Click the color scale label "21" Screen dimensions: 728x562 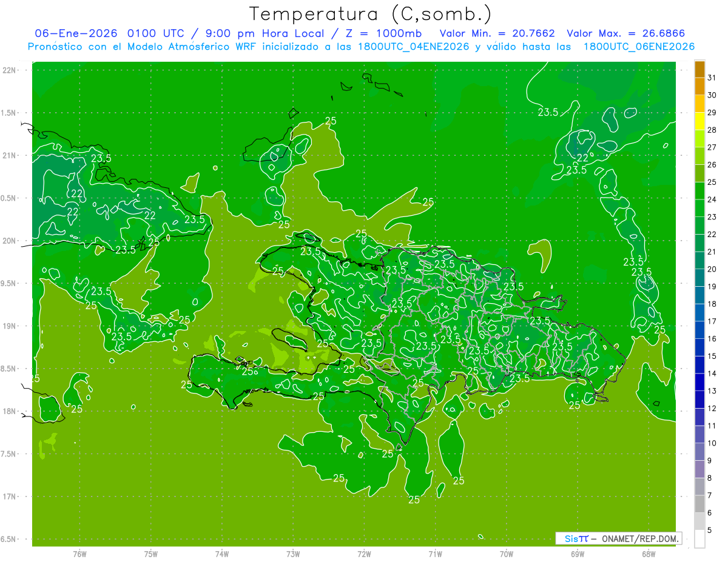tap(712, 252)
